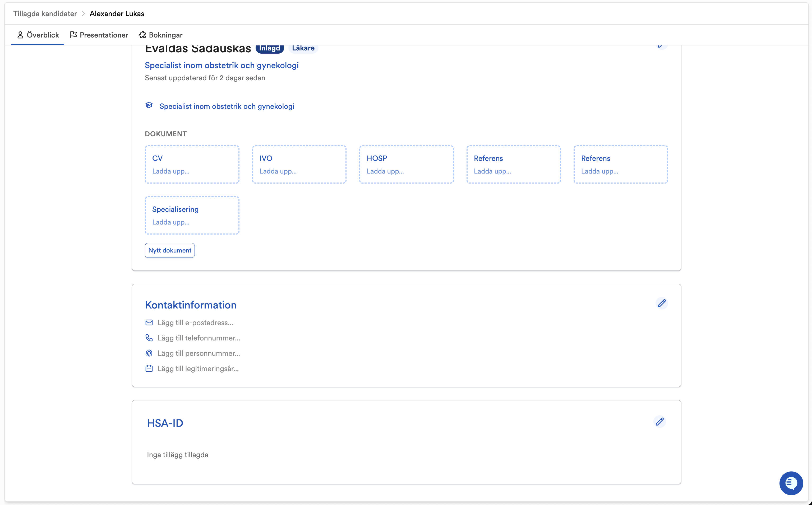Click Lägg till personnummer field
Image resolution: width=812 pixels, height=505 pixels.
click(x=199, y=353)
